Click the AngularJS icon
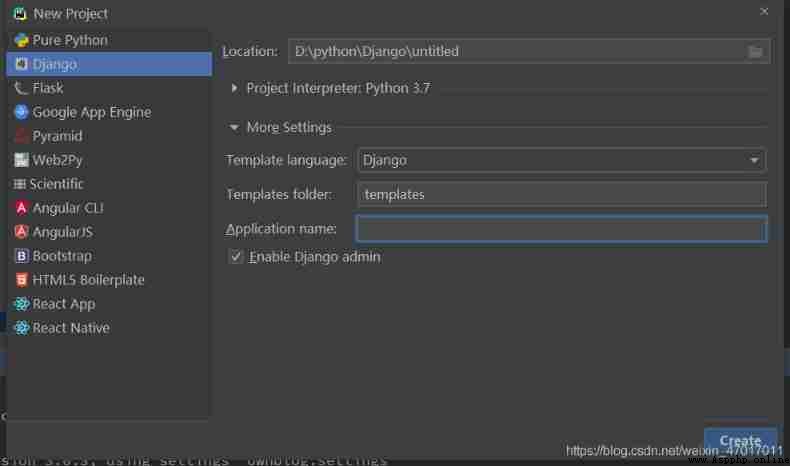 click(x=21, y=232)
